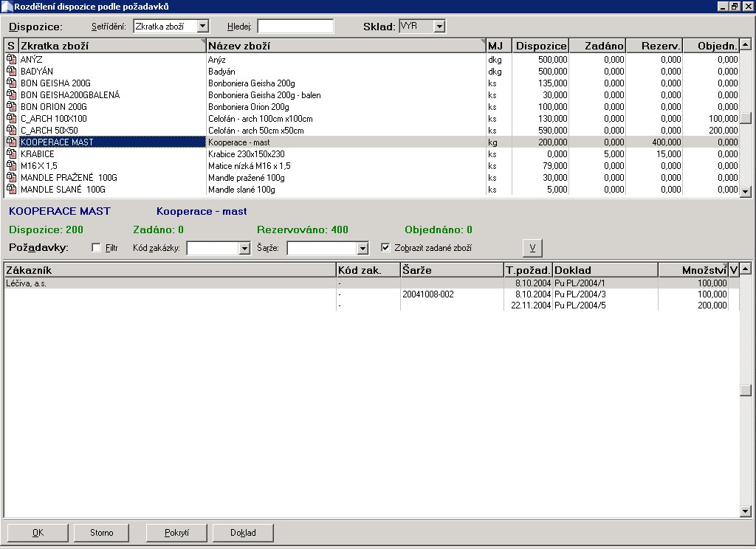Click the application icon in the title bar
The height and width of the screenshot is (549, 756).
(6, 6)
